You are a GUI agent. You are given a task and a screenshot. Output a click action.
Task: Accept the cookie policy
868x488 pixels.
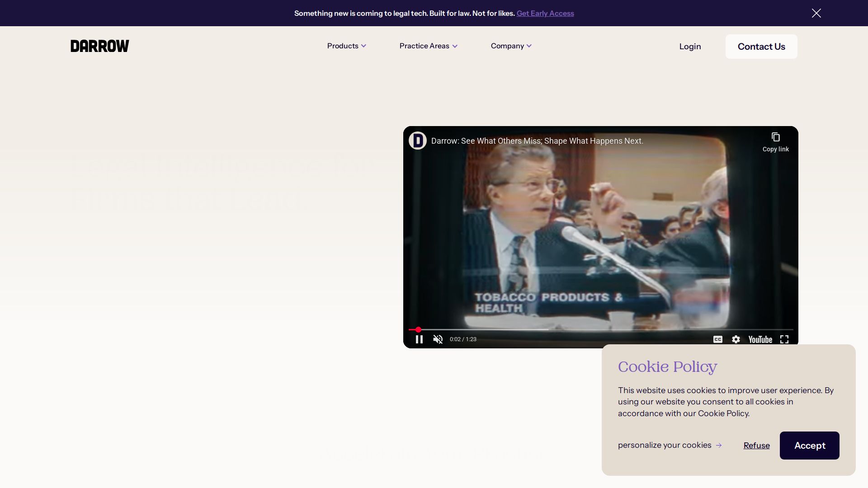tap(809, 446)
